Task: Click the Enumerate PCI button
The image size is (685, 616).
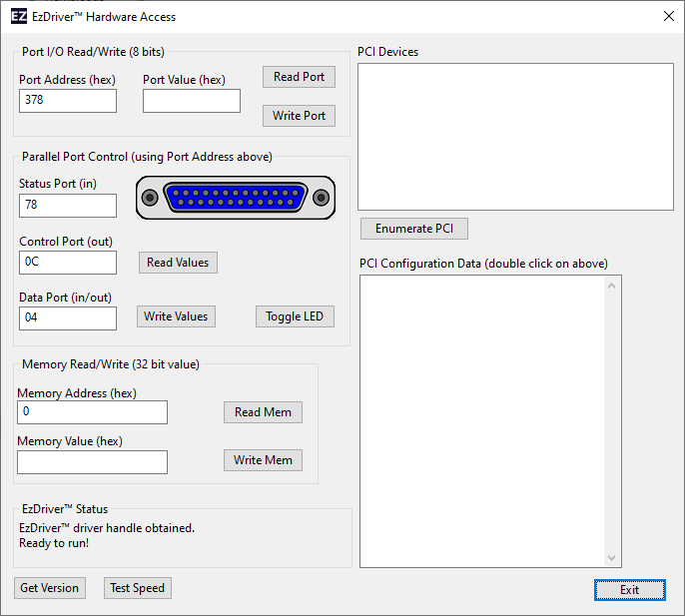Action: click(x=414, y=229)
